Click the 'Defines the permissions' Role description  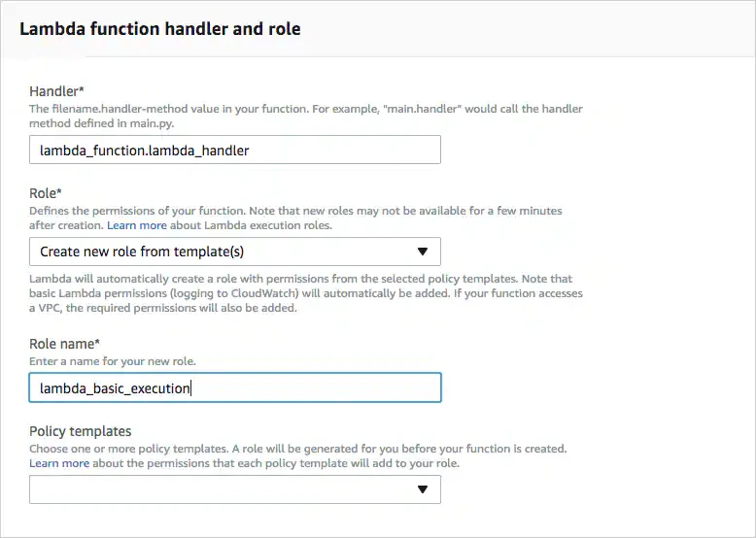294,210
